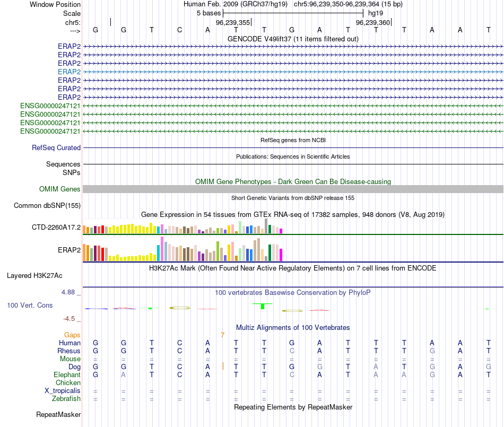Viewport: 504px width, 427px height.
Task: Click the orange insertion mark in Dog row
Action: [x=223, y=366]
